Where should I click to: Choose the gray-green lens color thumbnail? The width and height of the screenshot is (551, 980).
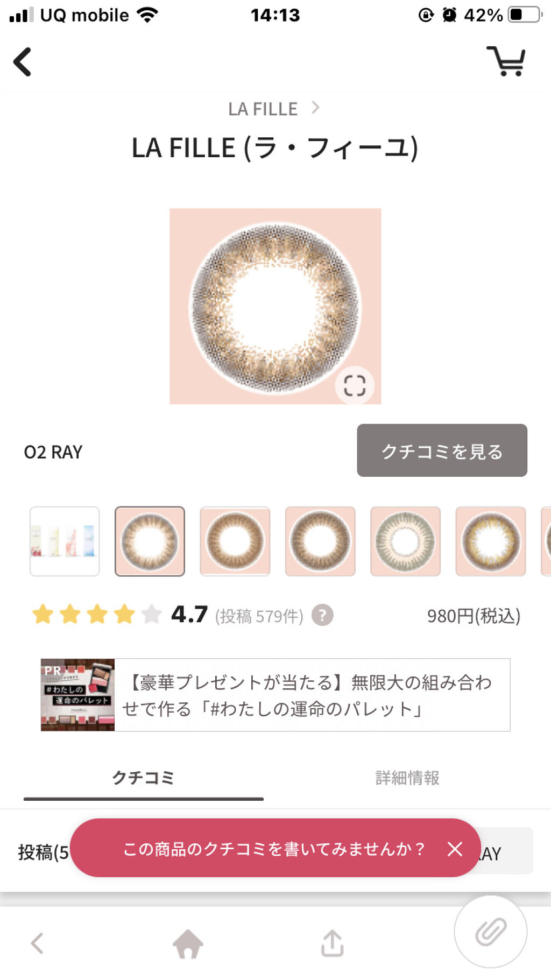click(405, 541)
